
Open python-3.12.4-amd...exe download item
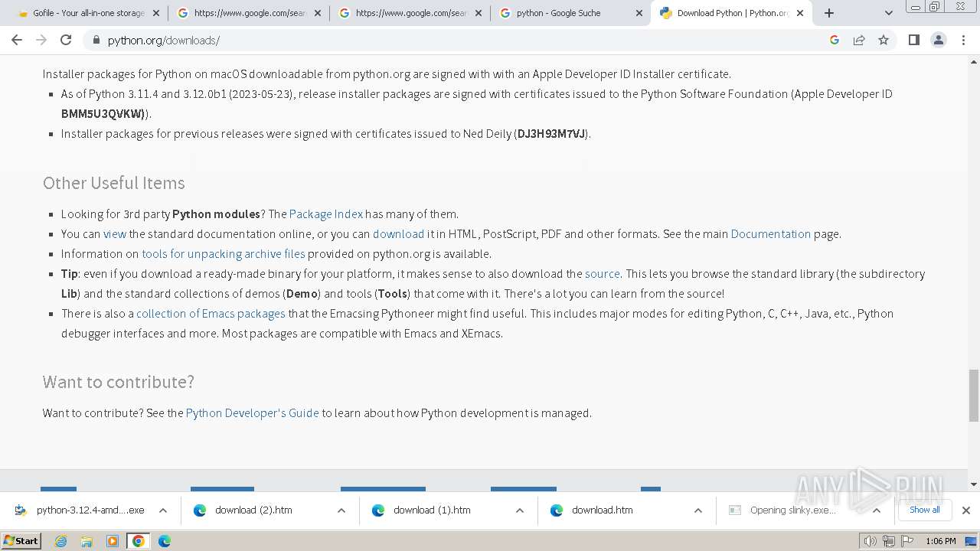[x=79, y=510]
